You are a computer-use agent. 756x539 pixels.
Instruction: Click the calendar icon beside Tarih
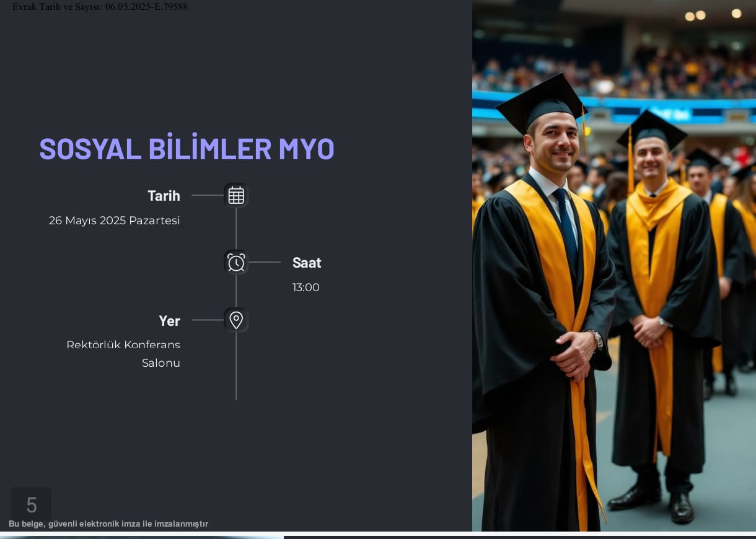(x=236, y=195)
